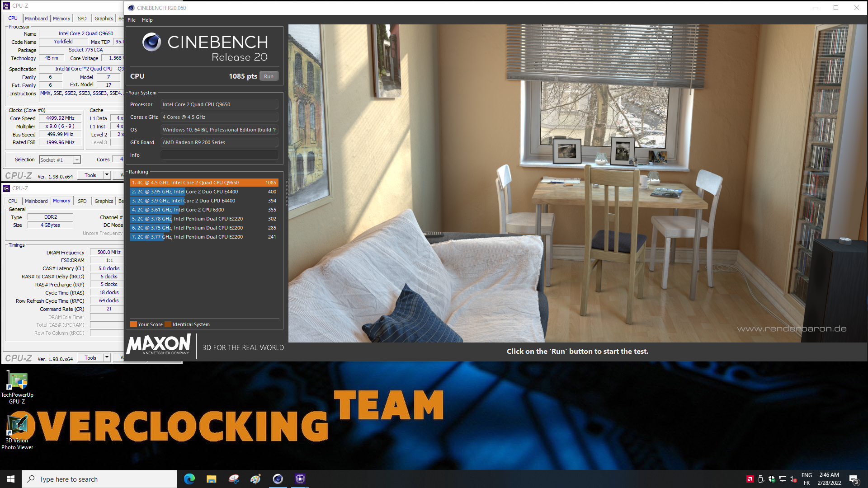Switch to Cinebench taskbar icon
This screenshot has width=868, height=488.
[278, 479]
